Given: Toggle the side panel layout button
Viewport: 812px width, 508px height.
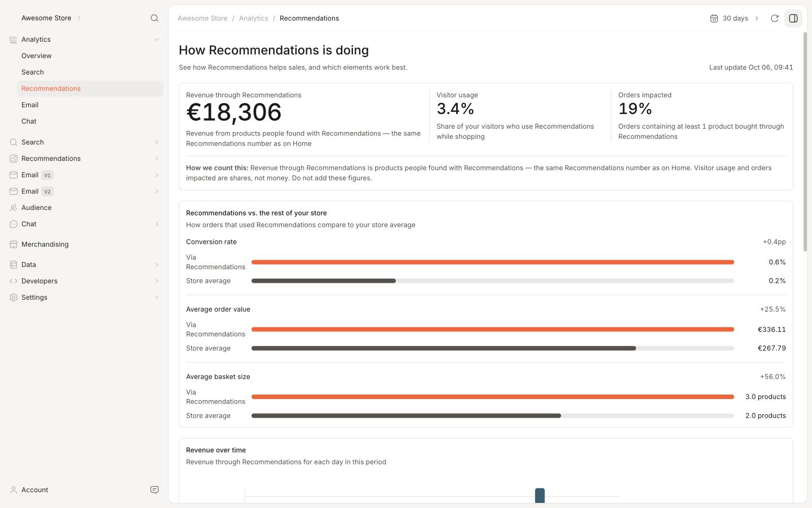Looking at the screenshot, I should tap(793, 18).
